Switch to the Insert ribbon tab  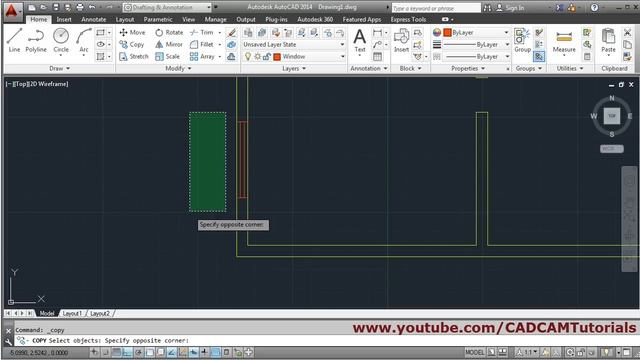[x=64, y=19]
